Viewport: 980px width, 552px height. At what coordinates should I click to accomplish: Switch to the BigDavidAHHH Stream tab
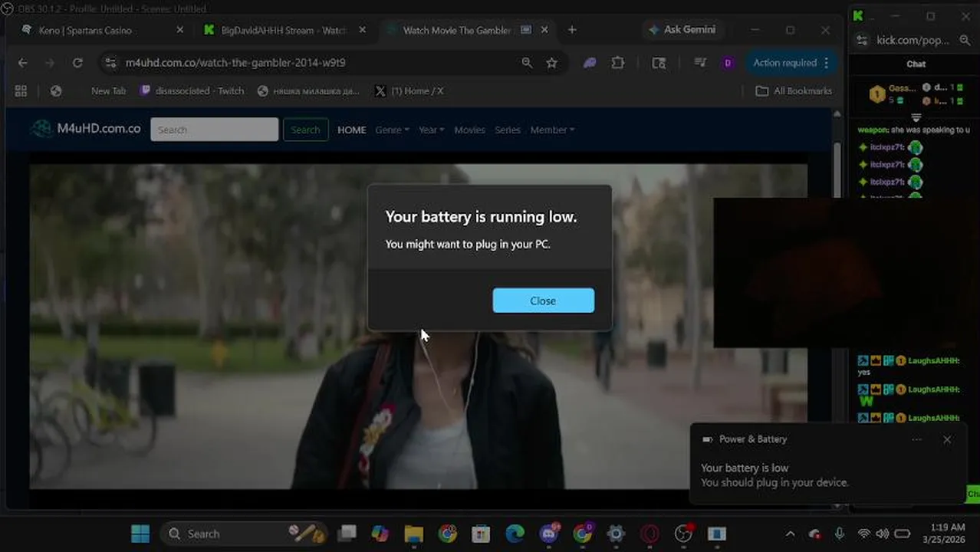point(284,30)
